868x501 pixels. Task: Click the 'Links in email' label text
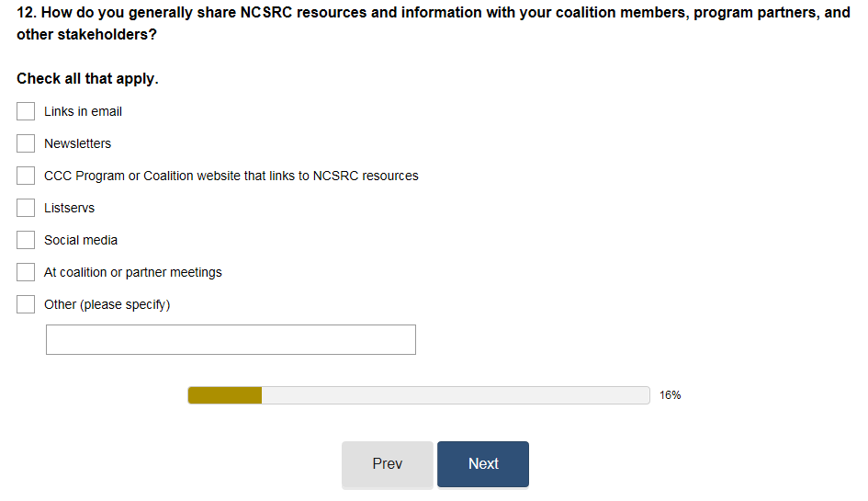[83, 111]
